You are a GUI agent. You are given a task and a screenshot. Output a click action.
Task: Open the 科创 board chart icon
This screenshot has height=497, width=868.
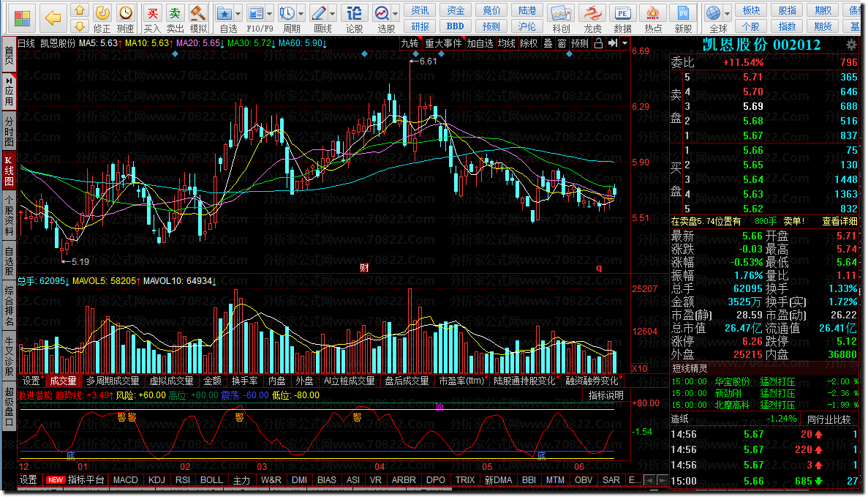pyautogui.click(x=560, y=12)
